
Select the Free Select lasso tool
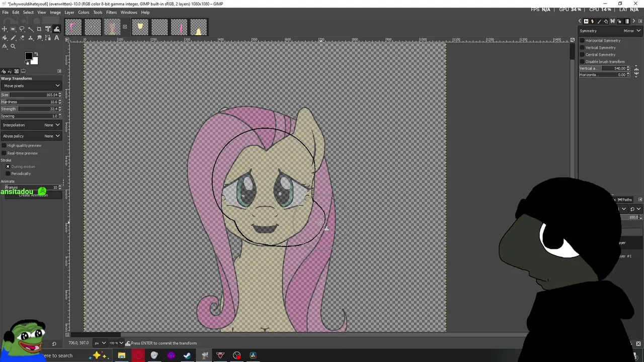[x=22, y=29]
